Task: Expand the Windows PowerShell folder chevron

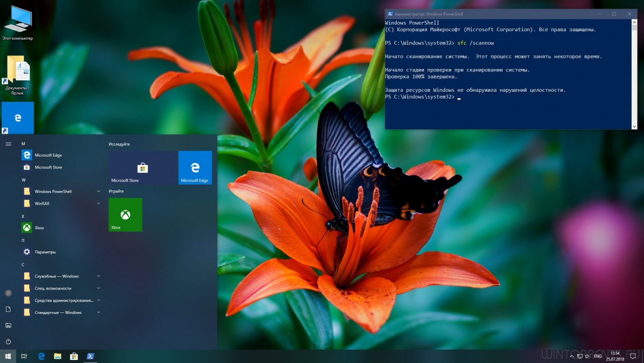Action: pos(99,191)
